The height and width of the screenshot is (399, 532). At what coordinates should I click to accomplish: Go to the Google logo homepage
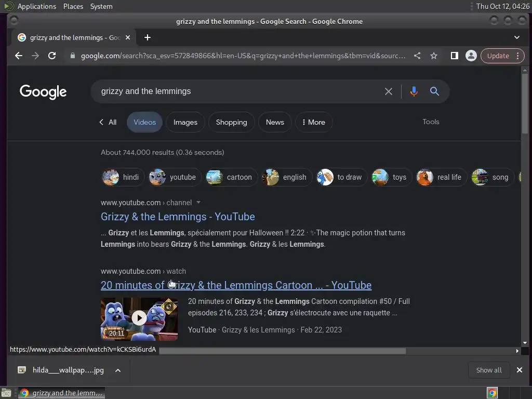click(43, 92)
